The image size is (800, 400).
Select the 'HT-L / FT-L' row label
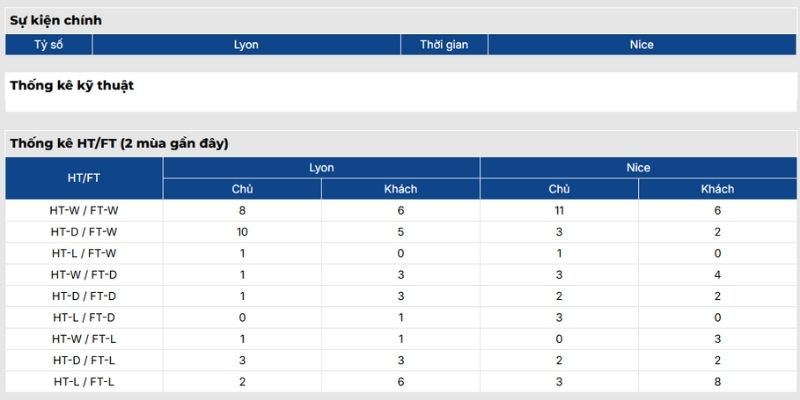point(84,382)
